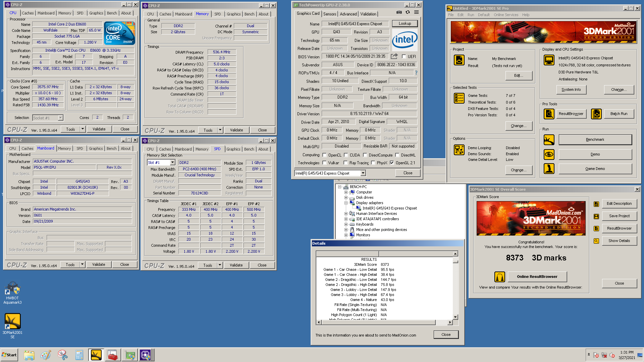The image size is (644, 362).
Task: Open 3DMark2001 SE desktop shortcut
Action: pos(12,326)
